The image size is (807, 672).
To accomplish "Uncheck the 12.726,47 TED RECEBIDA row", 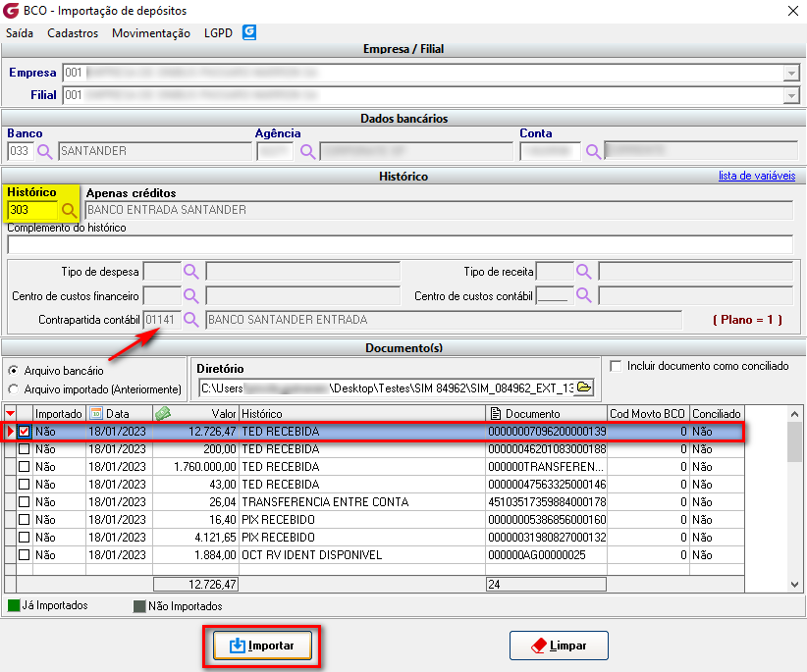I will pyautogui.click(x=25, y=432).
